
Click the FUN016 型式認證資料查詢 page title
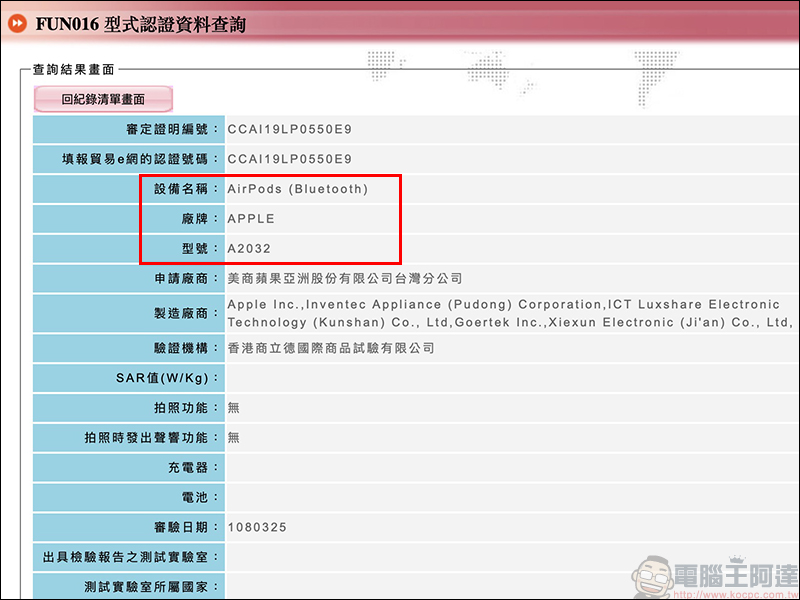[141, 24]
